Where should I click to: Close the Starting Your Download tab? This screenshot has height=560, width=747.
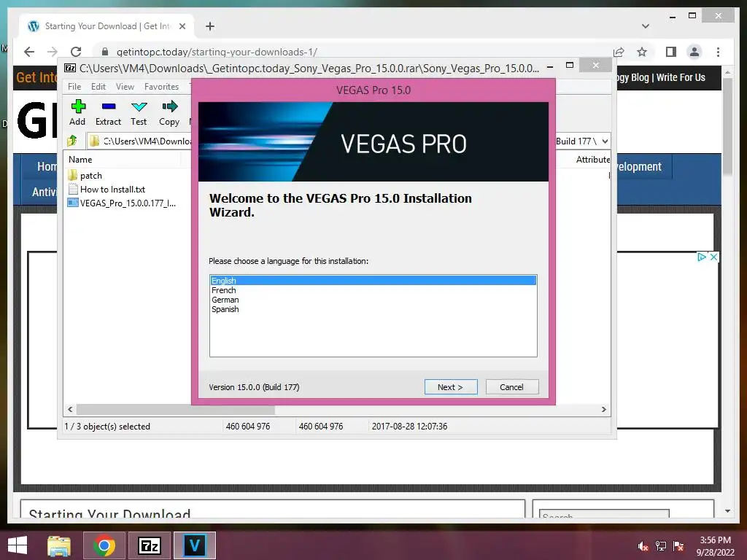(x=182, y=26)
